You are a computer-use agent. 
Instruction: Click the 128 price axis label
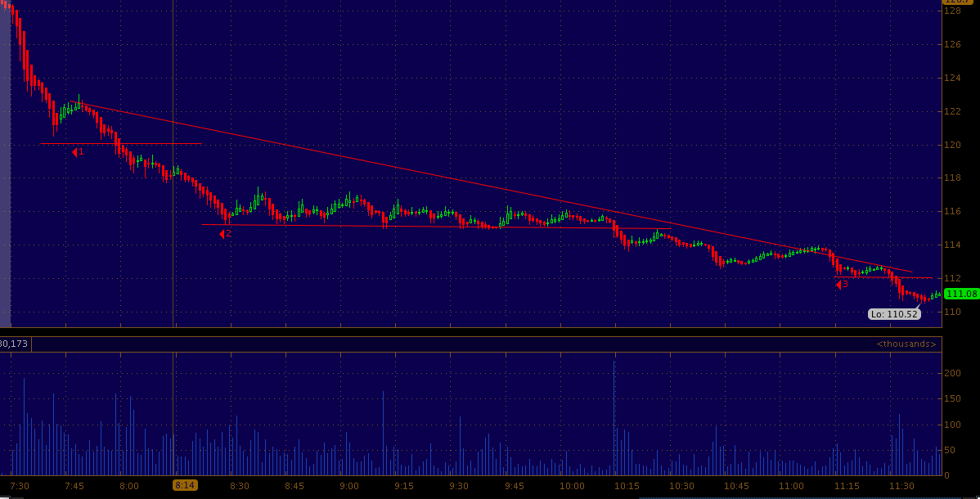(952, 11)
